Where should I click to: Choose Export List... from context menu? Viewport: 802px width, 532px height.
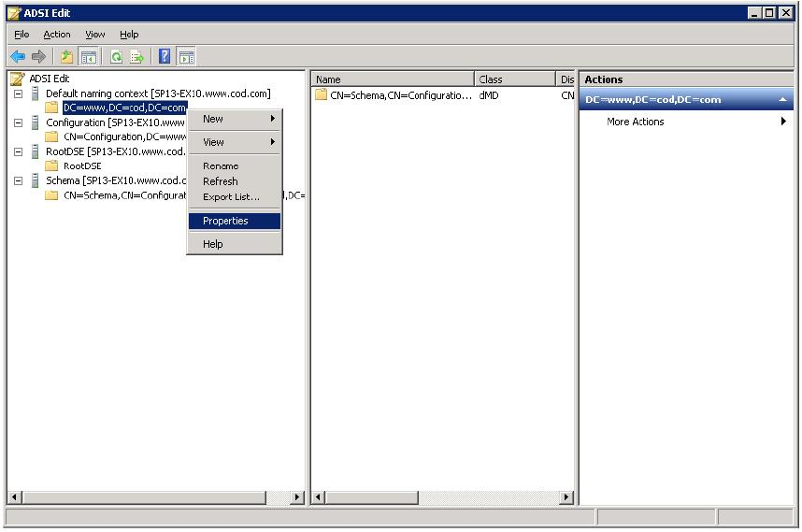235,197
